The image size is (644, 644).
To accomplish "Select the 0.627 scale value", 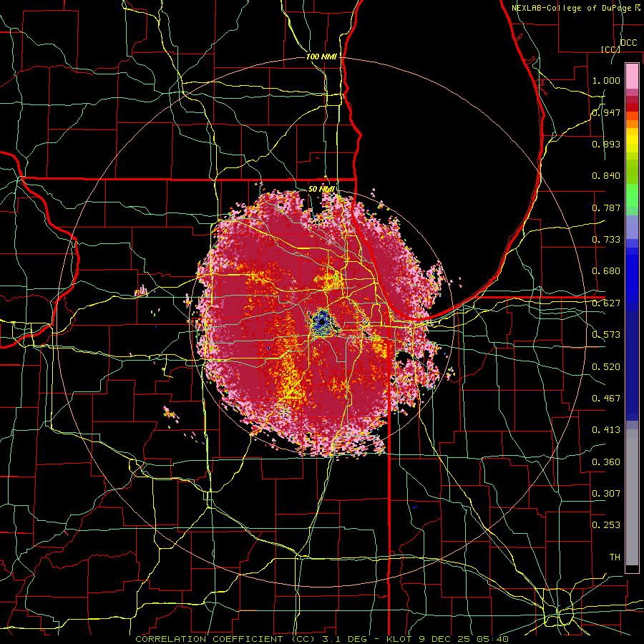I will (x=606, y=303).
